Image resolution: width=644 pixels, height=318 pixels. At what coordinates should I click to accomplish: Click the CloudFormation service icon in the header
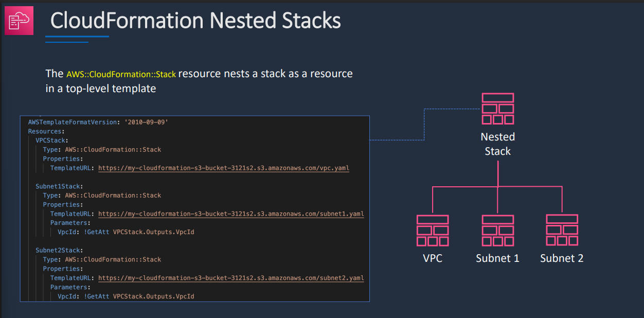click(x=19, y=21)
